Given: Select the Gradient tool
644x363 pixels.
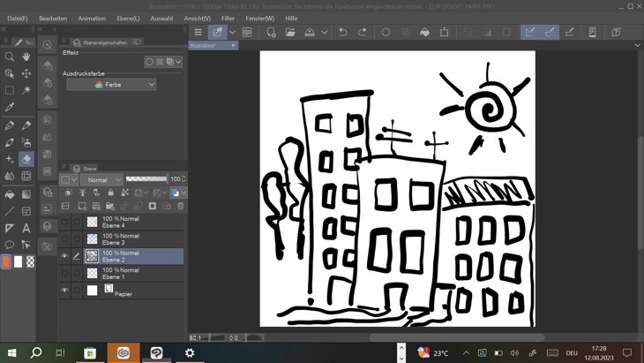Looking at the screenshot, I should [x=26, y=194].
